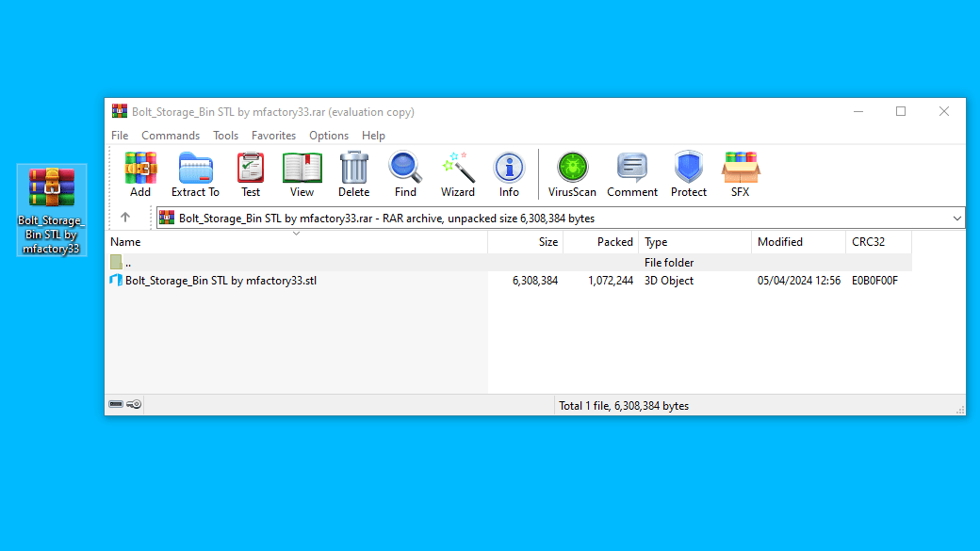Click the size value 6,308,384
The width and height of the screenshot is (980, 551).
click(x=535, y=281)
